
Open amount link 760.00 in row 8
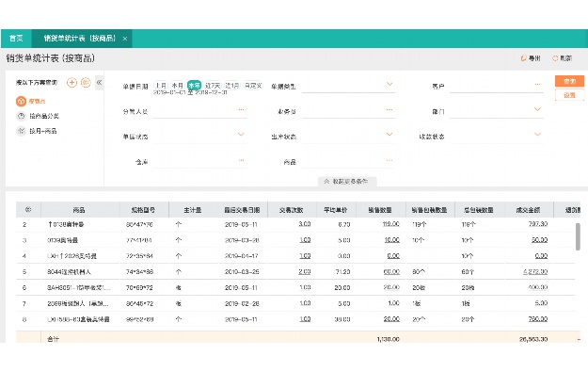point(538,319)
